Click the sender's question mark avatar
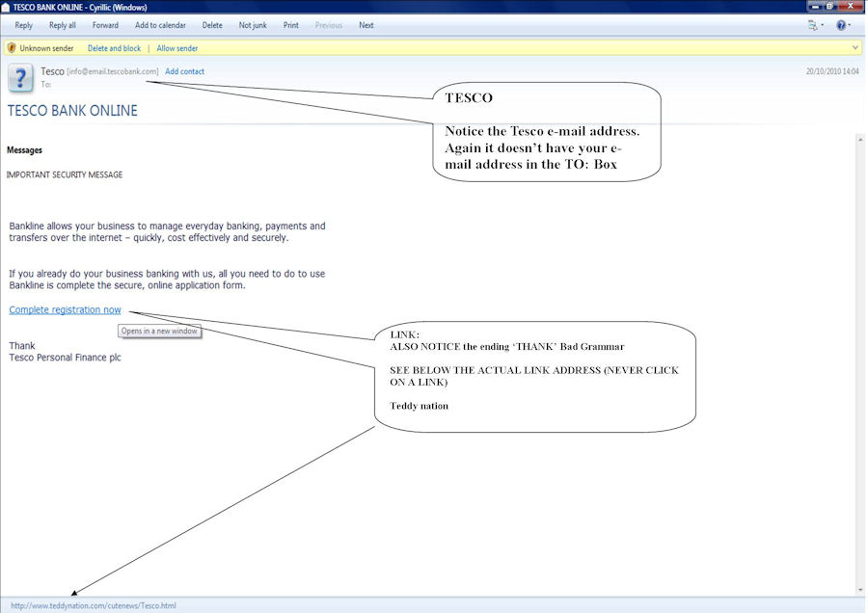Viewport: 868px width, 613px height. pos(21,77)
